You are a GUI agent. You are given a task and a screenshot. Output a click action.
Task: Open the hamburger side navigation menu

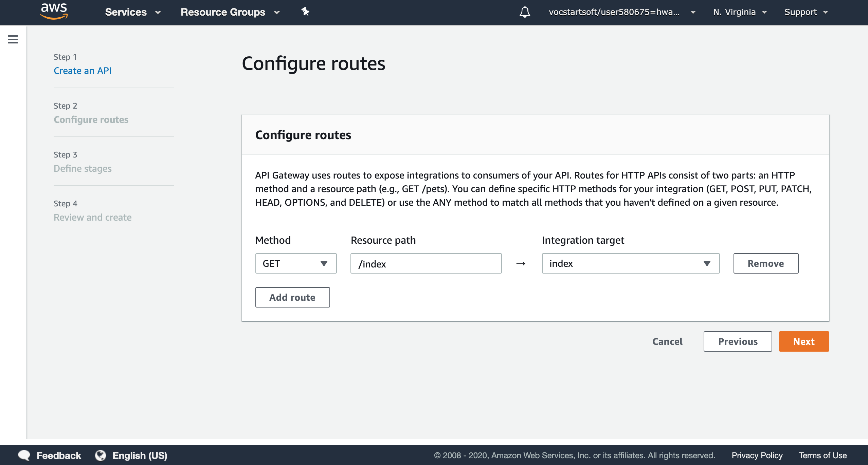point(13,39)
